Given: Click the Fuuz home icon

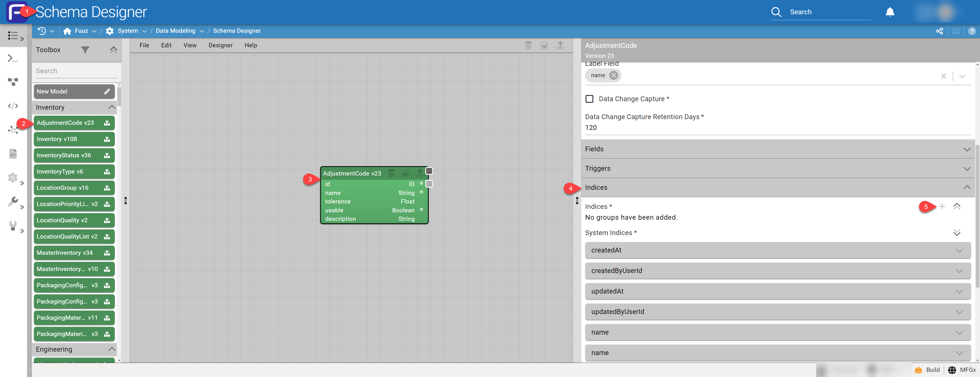Looking at the screenshot, I should click(67, 31).
